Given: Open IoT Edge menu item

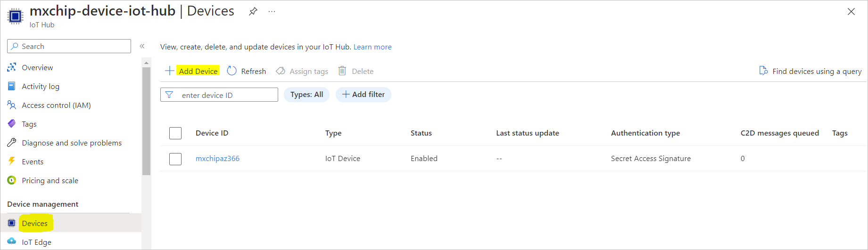Looking at the screenshot, I should tap(36, 242).
